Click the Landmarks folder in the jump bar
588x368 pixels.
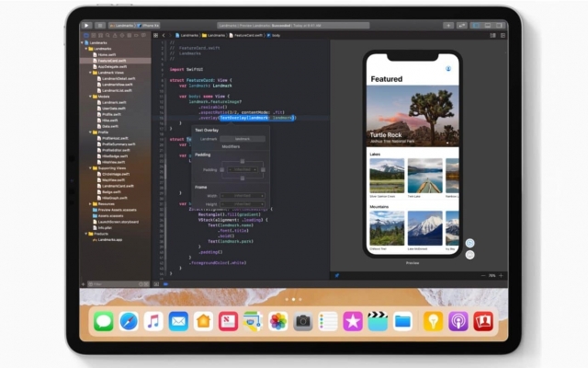tap(214, 35)
